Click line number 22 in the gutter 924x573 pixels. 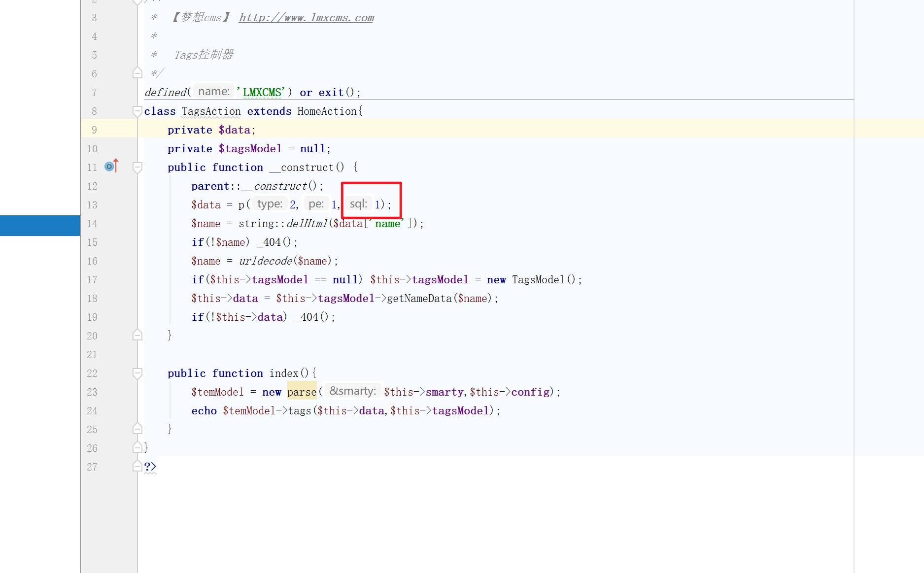click(92, 373)
